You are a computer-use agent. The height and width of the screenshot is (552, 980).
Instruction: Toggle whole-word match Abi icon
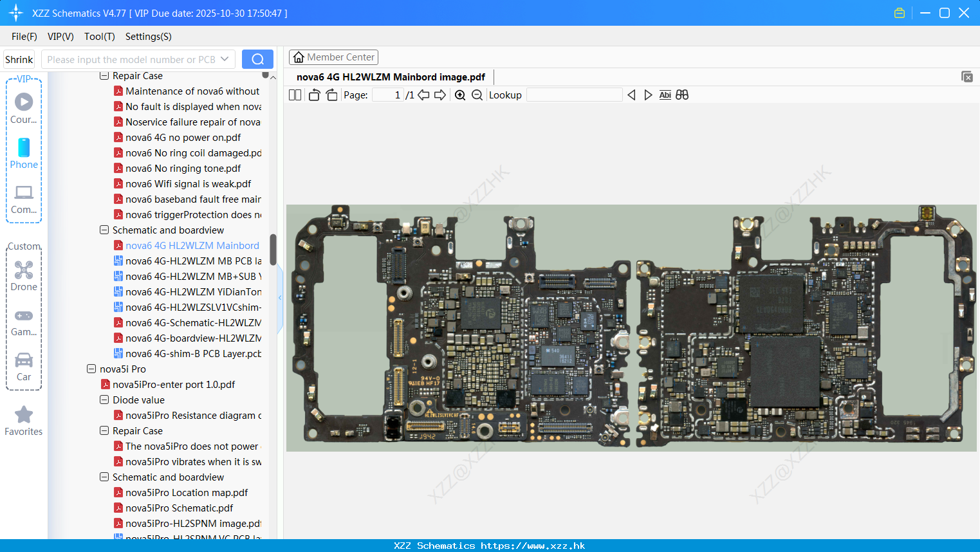pos(665,95)
